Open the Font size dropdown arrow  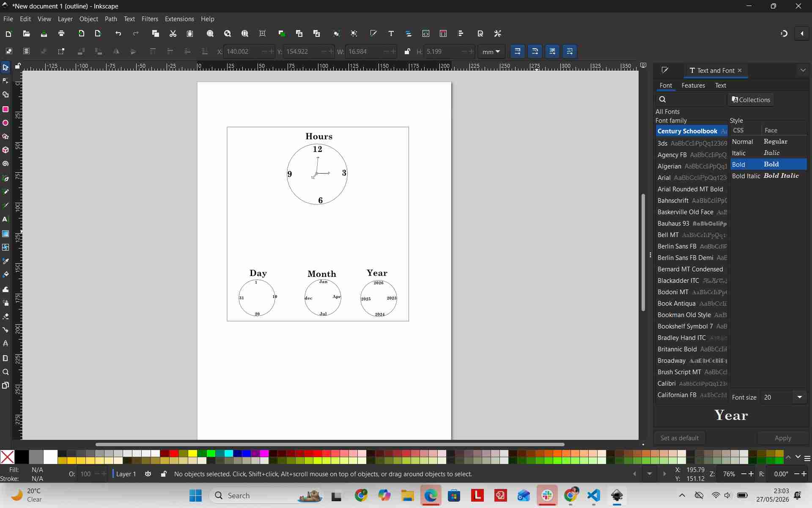click(800, 397)
